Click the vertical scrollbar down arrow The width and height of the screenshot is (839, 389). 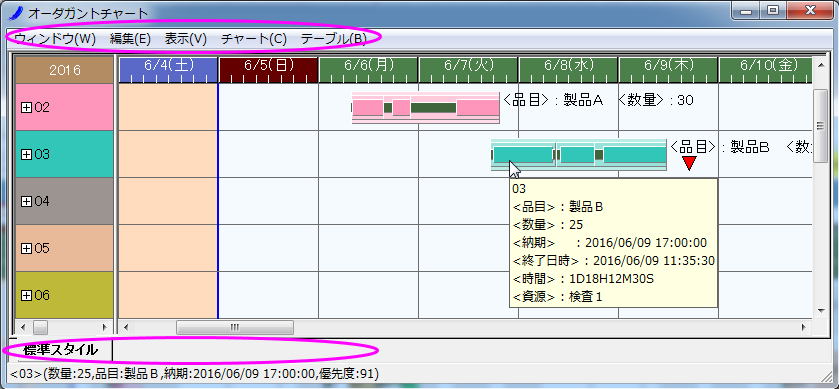tap(820, 310)
